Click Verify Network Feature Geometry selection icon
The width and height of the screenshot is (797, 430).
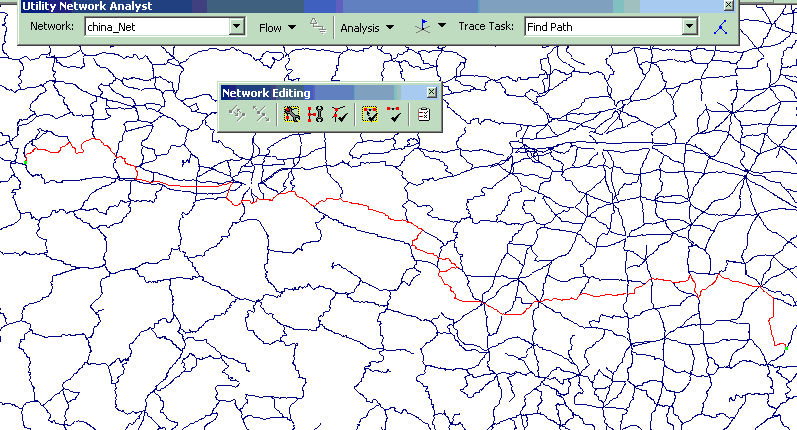click(370, 113)
